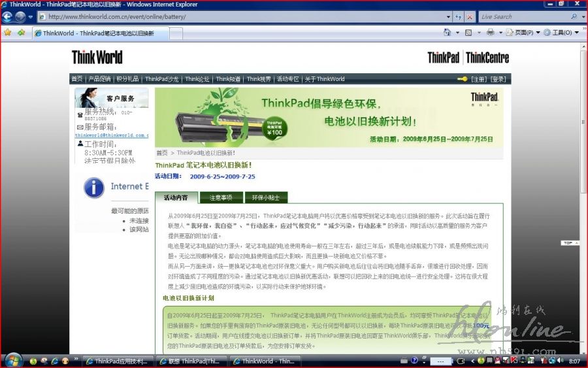Click the Home icon in command bar

coord(448,32)
